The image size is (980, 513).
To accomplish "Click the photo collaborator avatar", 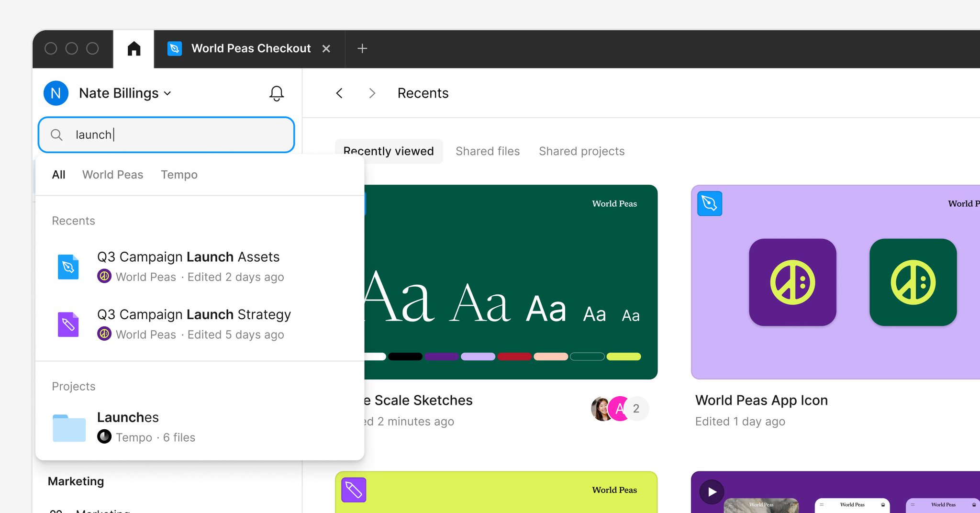I will tap(601, 409).
